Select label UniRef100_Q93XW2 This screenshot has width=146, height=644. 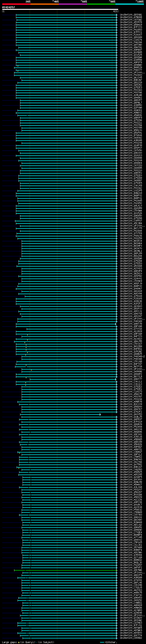pyautogui.click(x=131, y=620)
